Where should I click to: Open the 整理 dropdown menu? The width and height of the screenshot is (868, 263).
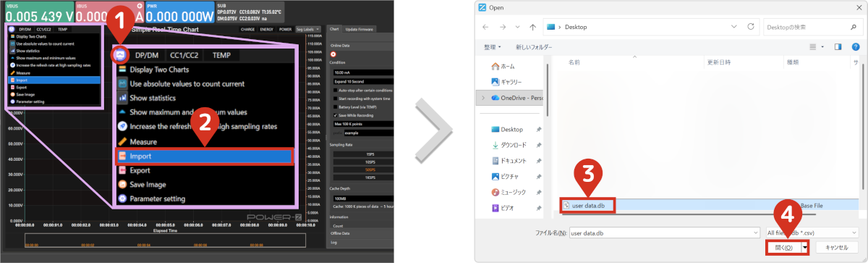click(493, 46)
